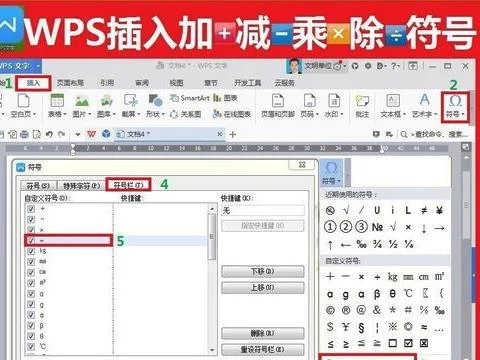Image resolution: width=480 pixels, height=360 pixels.
Task: Click the print icon in quick toolbar
Action: click(x=24, y=134)
